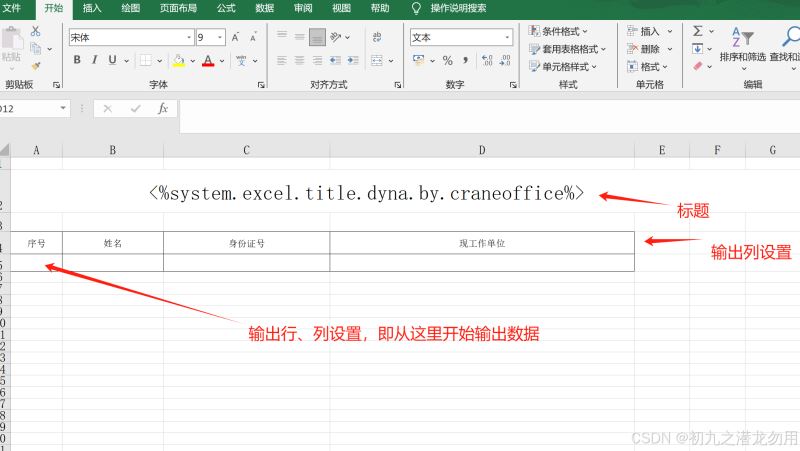Click the Find magnifier icon

coord(791,37)
